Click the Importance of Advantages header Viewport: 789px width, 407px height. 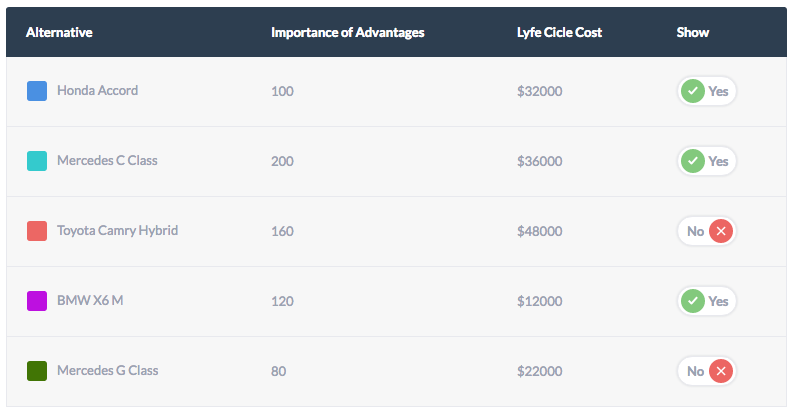(x=348, y=32)
